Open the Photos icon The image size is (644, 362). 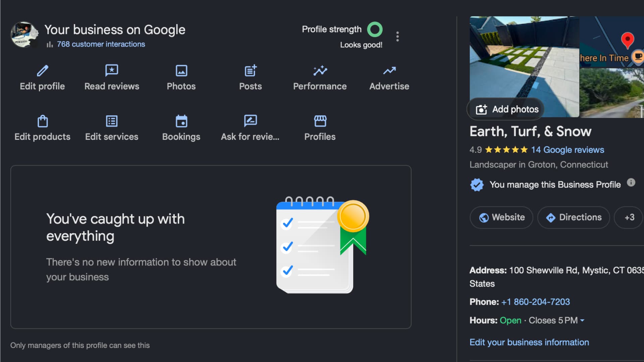181,71
